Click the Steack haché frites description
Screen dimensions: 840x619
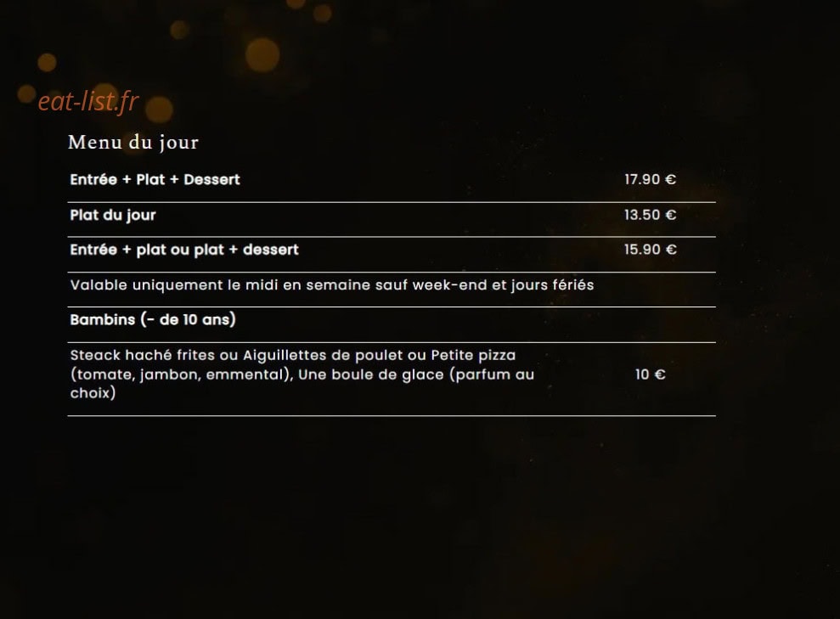coord(302,374)
